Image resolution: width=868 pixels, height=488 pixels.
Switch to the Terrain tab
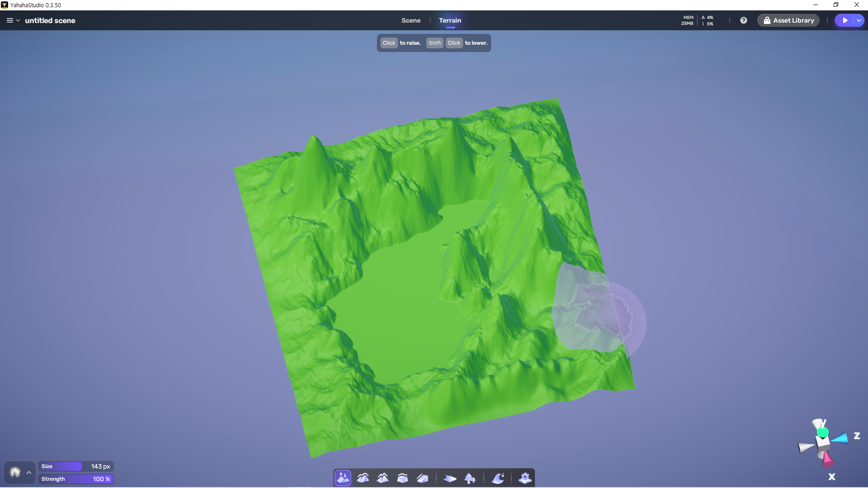450,20
